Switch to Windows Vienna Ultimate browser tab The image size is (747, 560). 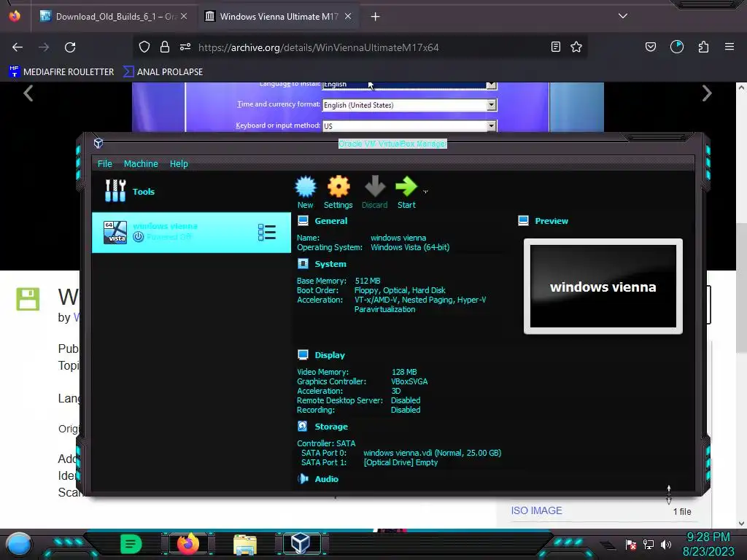[279, 17]
